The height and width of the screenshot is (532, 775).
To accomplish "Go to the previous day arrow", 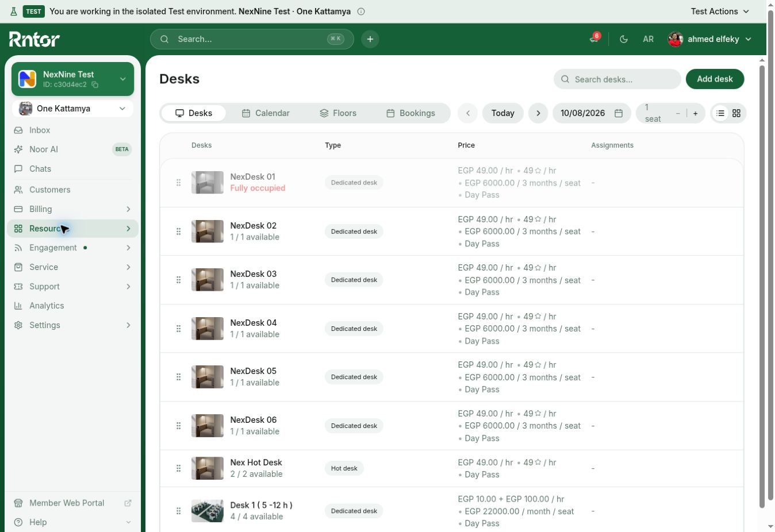I will 468,113.
